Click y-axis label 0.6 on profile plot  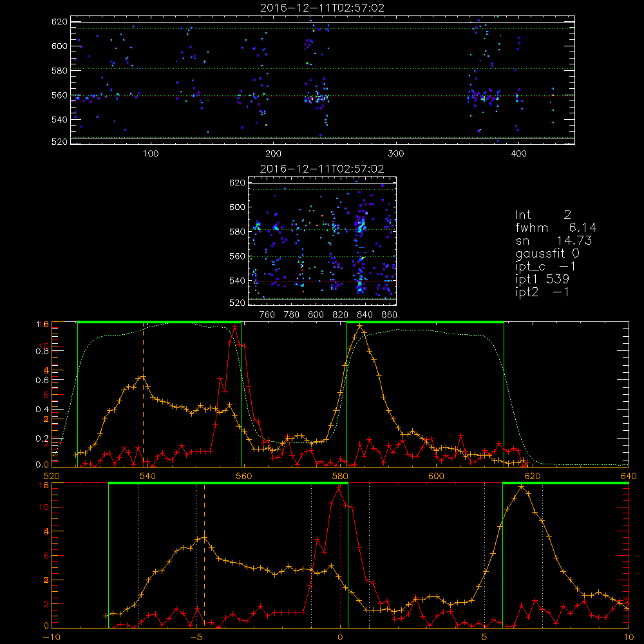point(43,381)
